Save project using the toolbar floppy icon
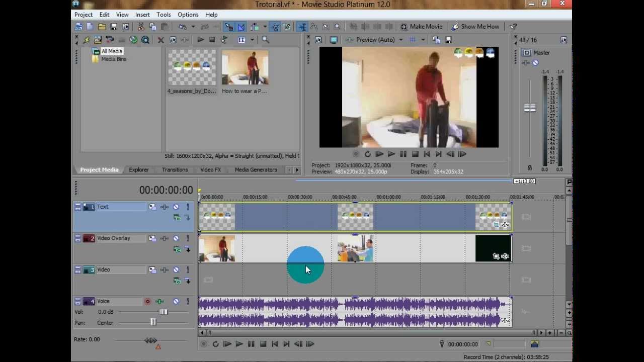This screenshot has width=644, height=362. (x=114, y=27)
